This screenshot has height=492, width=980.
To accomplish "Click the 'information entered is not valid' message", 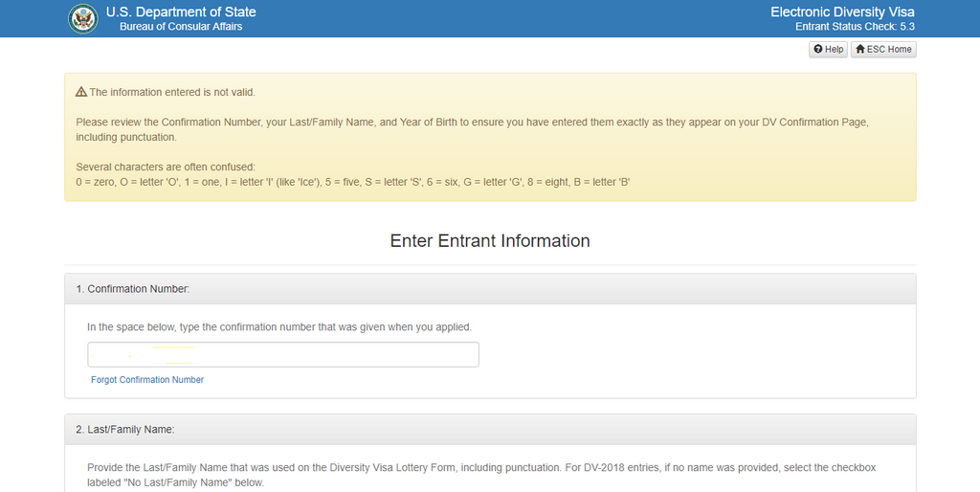I will coord(172,93).
